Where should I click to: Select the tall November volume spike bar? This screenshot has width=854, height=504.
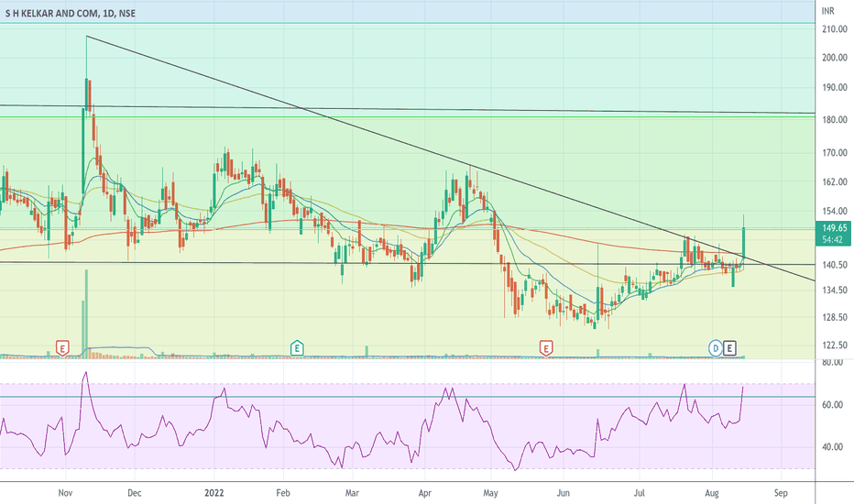coord(86,313)
